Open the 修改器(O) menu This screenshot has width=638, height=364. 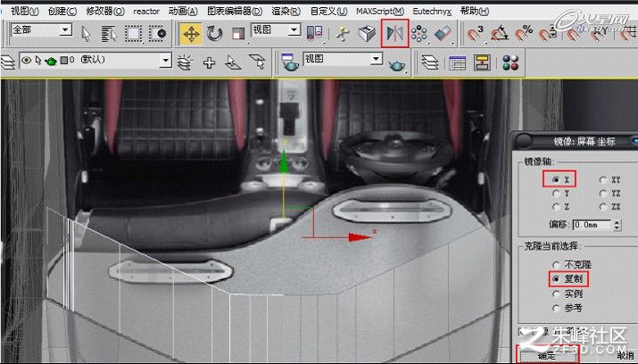(x=105, y=11)
